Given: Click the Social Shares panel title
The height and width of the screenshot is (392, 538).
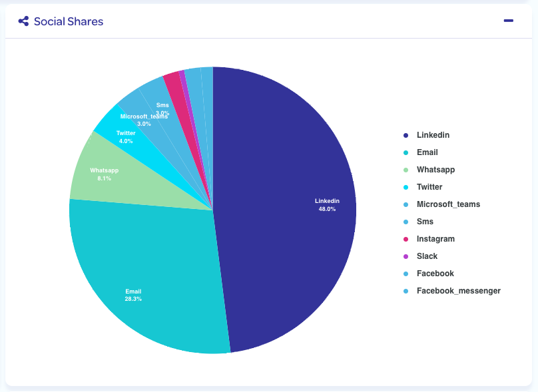Looking at the screenshot, I should (x=69, y=21).
